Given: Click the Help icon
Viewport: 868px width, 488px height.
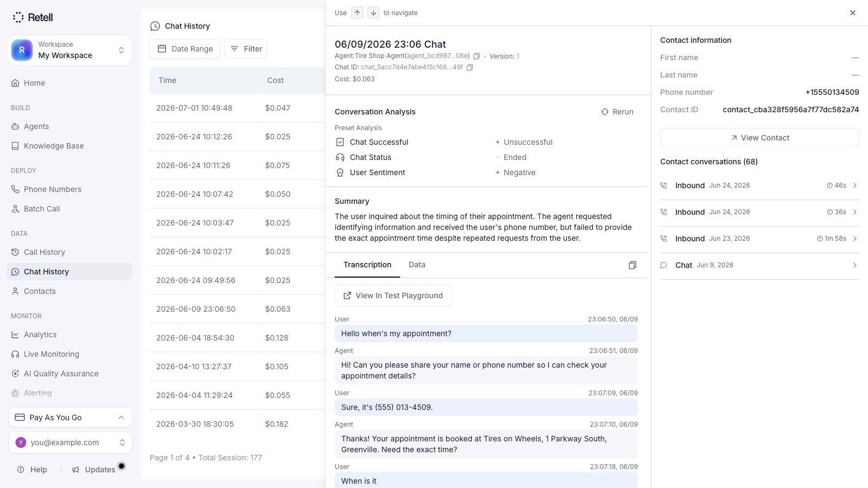Looking at the screenshot, I should 21,470.
